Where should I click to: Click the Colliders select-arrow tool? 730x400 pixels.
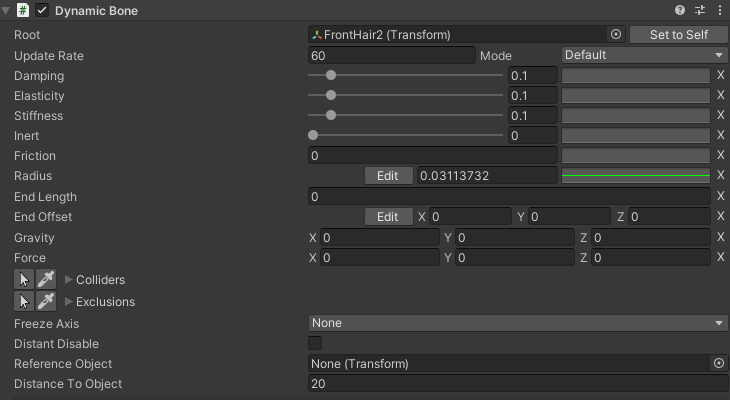24,279
